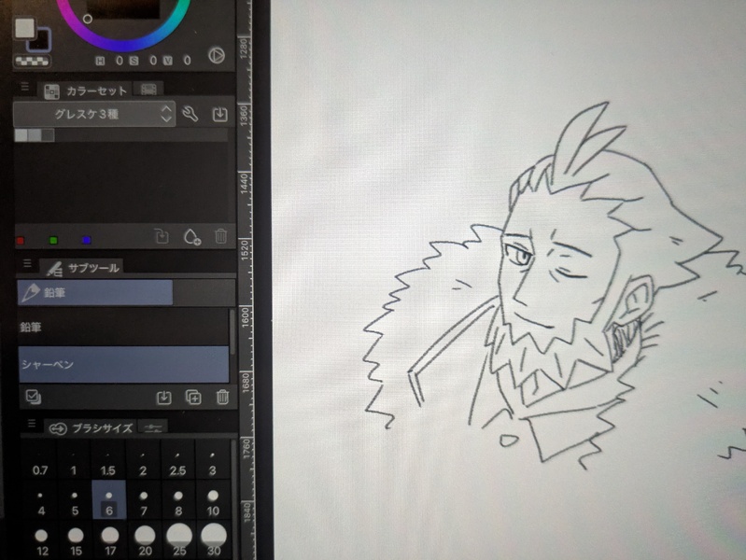Click the sub tool bottom-left checkmark icon
Image resolution: width=746 pixels, height=560 pixels.
tap(34, 397)
